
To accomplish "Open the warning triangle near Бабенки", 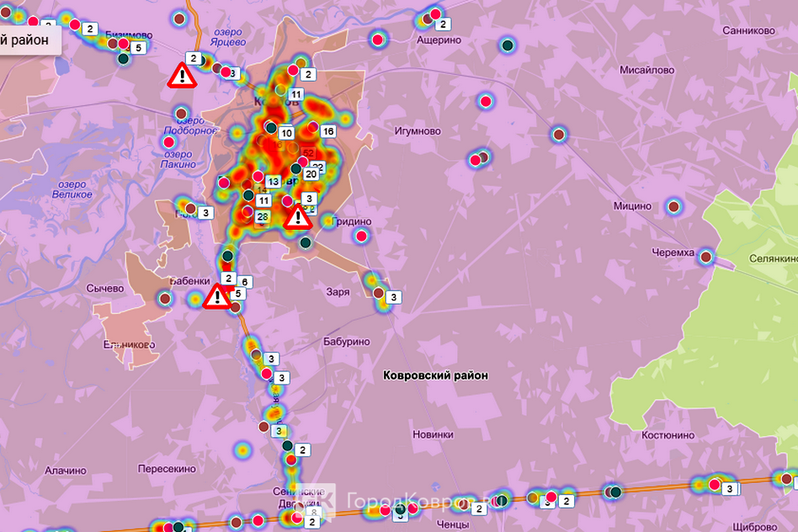I will coord(217,296).
